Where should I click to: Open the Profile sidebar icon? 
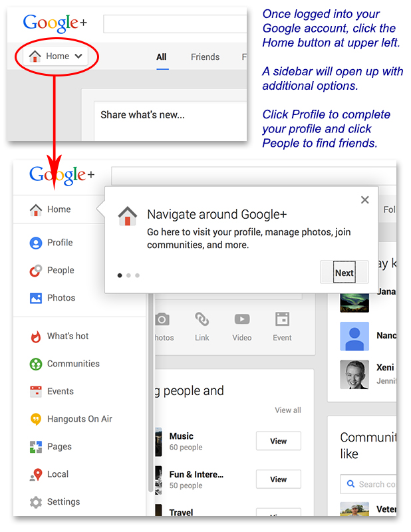pyautogui.click(x=36, y=243)
